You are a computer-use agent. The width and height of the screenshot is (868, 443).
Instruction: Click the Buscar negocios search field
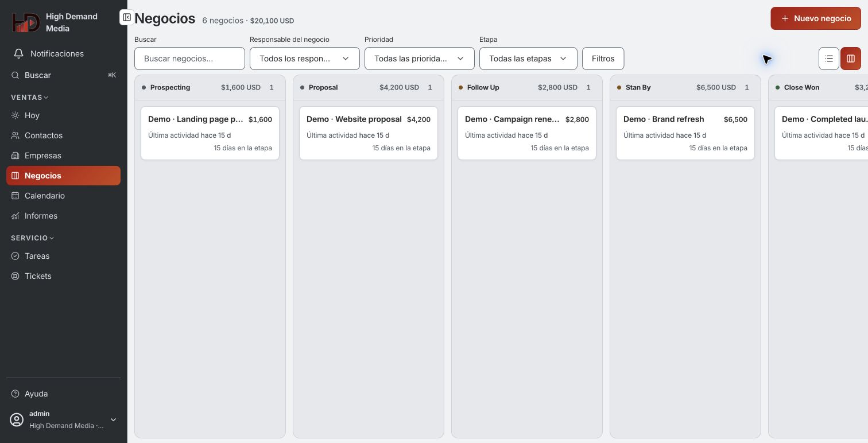point(189,59)
